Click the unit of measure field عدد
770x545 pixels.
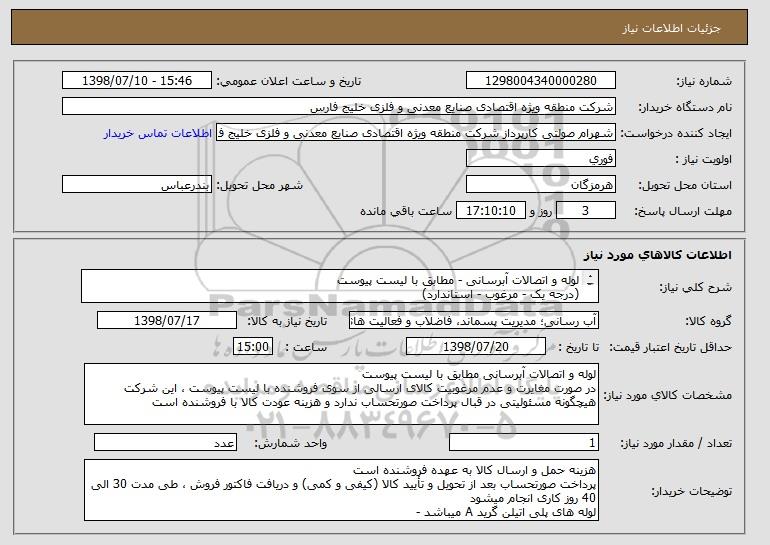coord(165,442)
